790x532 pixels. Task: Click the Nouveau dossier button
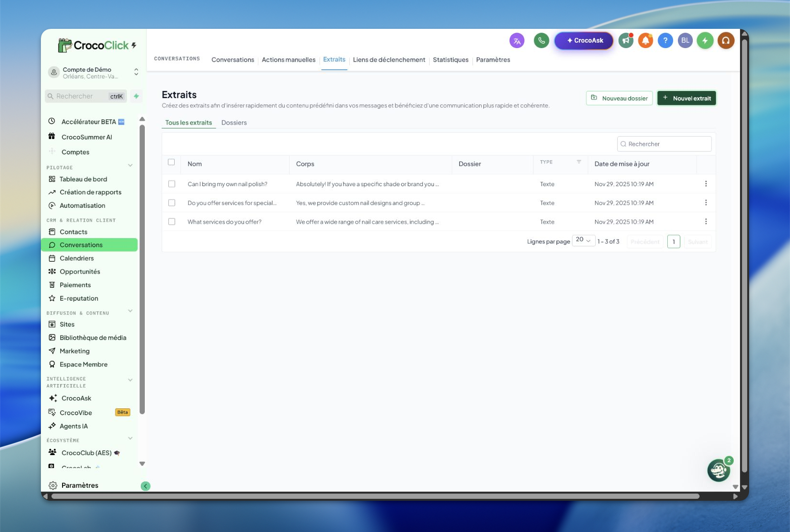coord(619,98)
